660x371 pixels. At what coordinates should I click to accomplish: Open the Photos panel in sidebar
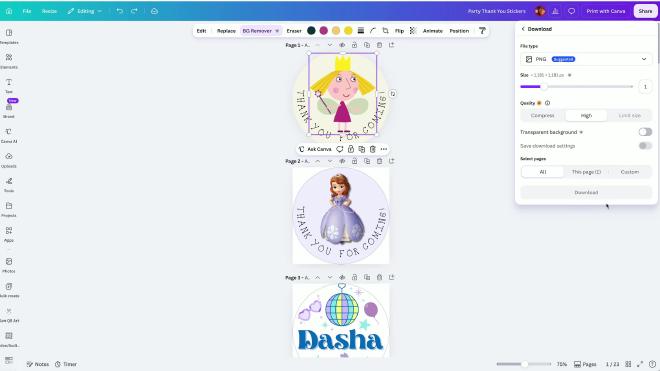coord(9,265)
